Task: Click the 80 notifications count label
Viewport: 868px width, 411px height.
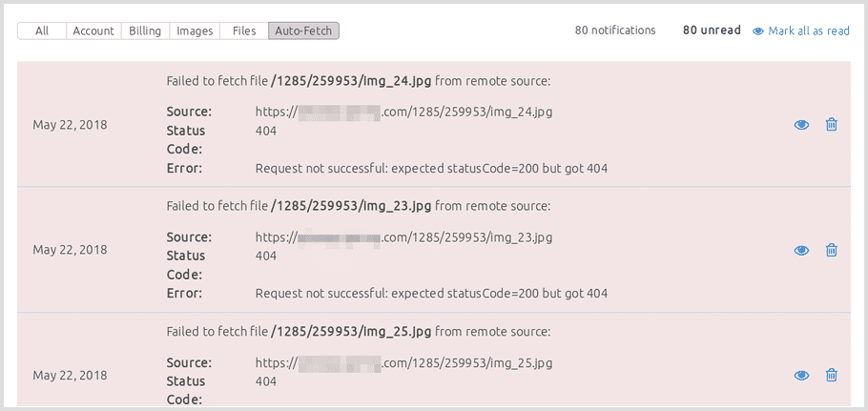Action: (615, 31)
